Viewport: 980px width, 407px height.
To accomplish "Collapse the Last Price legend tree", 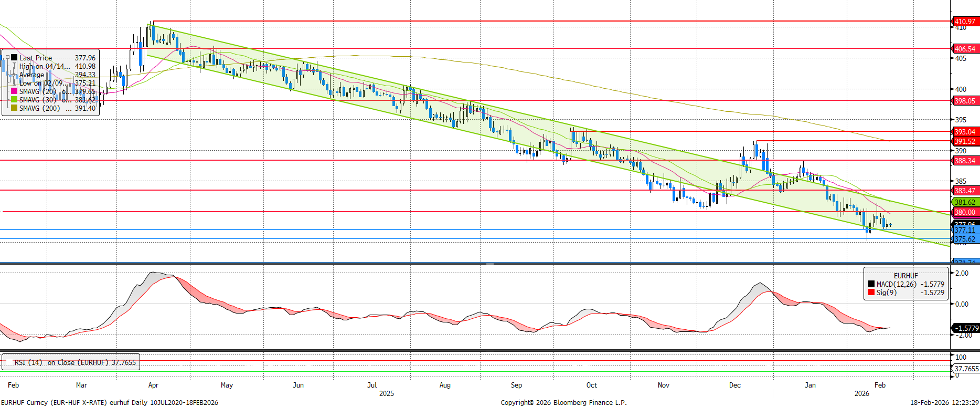I will tap(7, 58).
